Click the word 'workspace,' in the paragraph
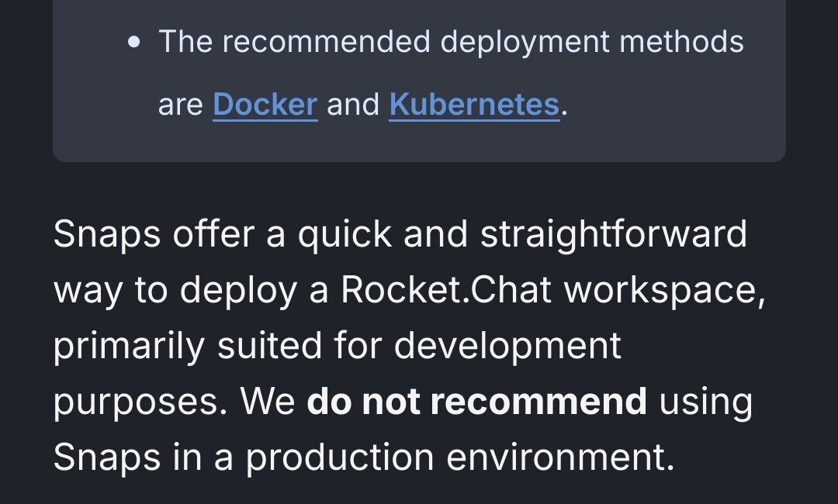Screen dimensions: 838x504 (x=665, y=291)
